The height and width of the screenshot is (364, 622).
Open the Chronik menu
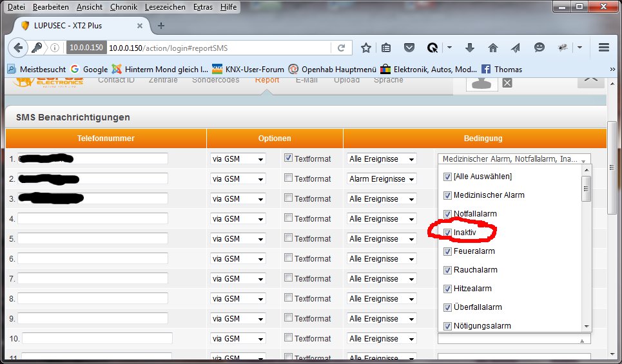[123, 6]
